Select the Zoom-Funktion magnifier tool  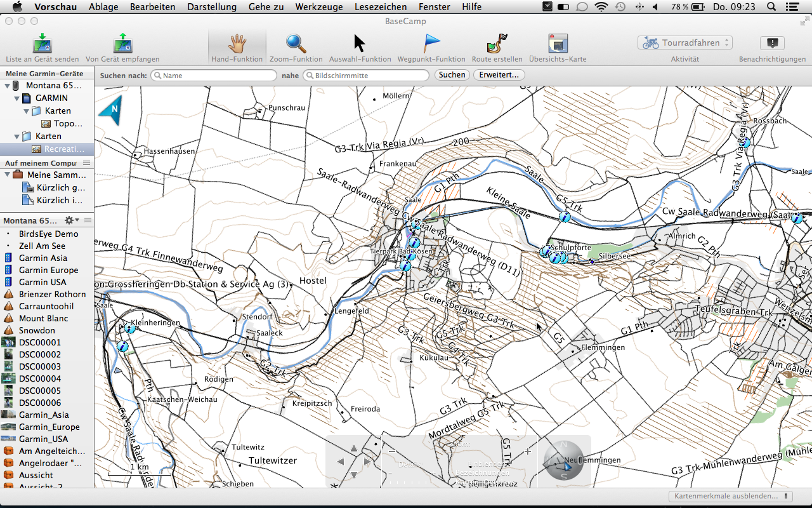[296, 44]
